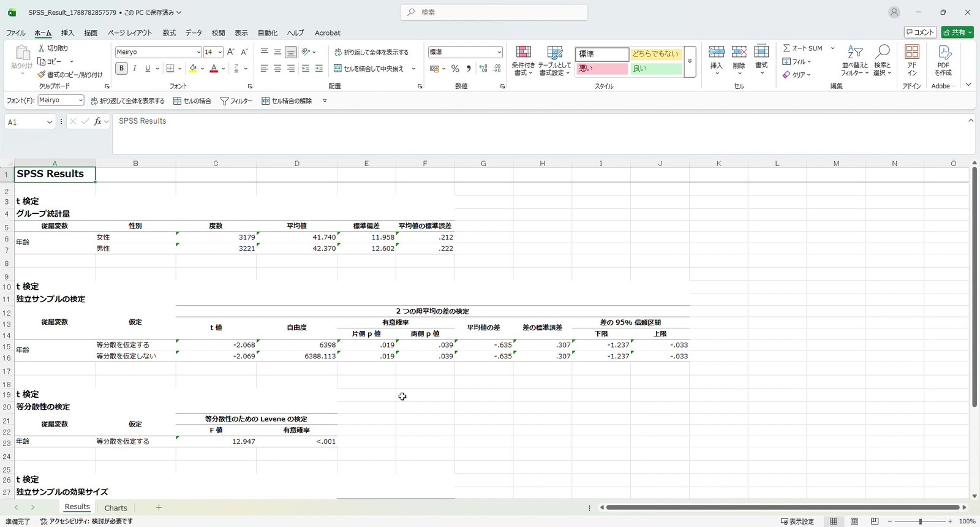
Task: Click the insert function fx icon
Action: pyautogui.click(x=97, y=122)
